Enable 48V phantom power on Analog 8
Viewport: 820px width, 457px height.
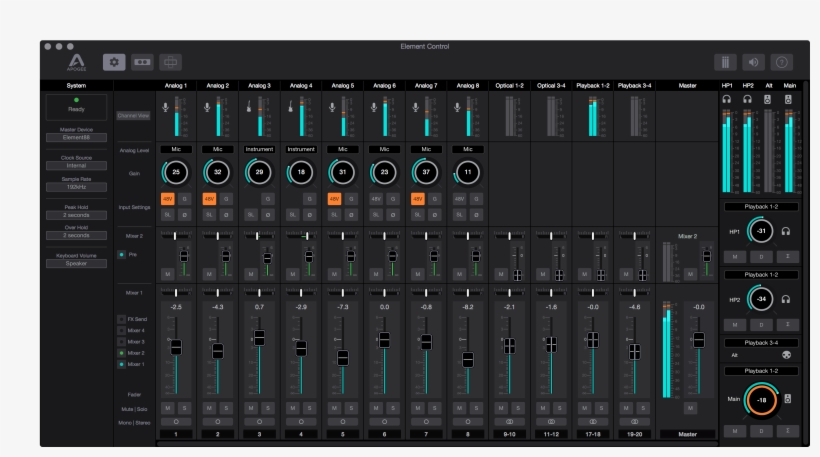pyautogui.click(x=459, y=199)
